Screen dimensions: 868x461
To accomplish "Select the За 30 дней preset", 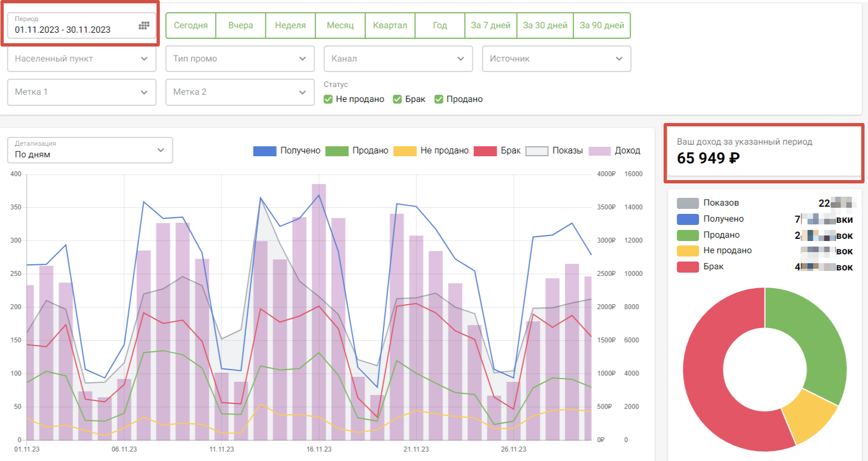I will (545, 25).
